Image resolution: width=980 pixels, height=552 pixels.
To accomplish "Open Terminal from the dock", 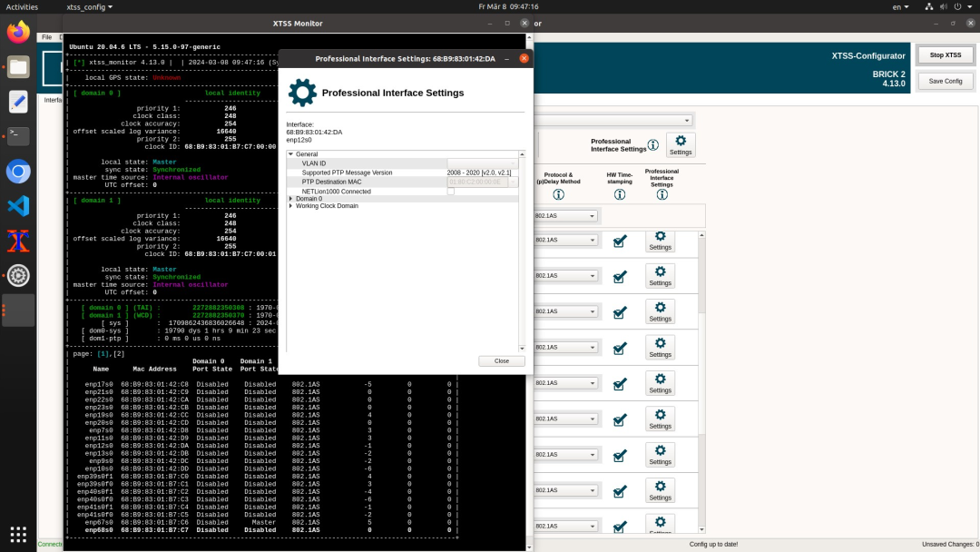I will 18,136.
